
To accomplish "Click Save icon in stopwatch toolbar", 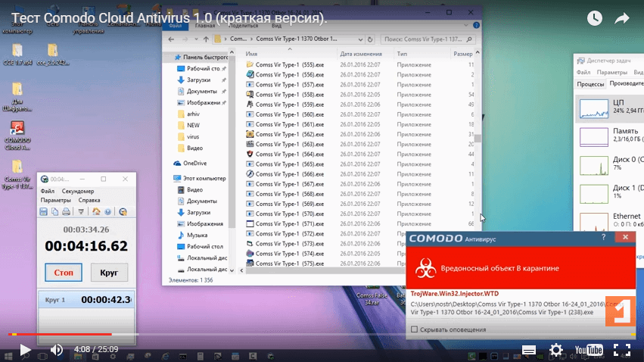I will pos(44,211).
